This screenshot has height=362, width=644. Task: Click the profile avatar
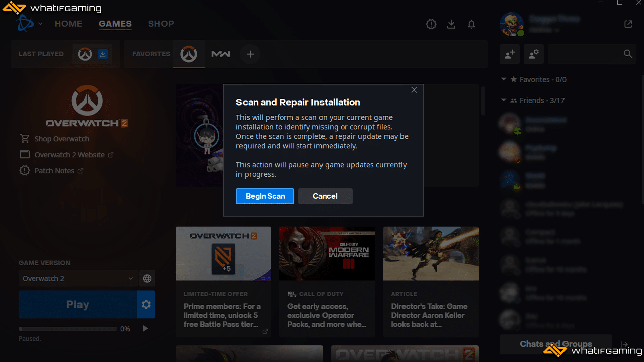pos(511,24)
